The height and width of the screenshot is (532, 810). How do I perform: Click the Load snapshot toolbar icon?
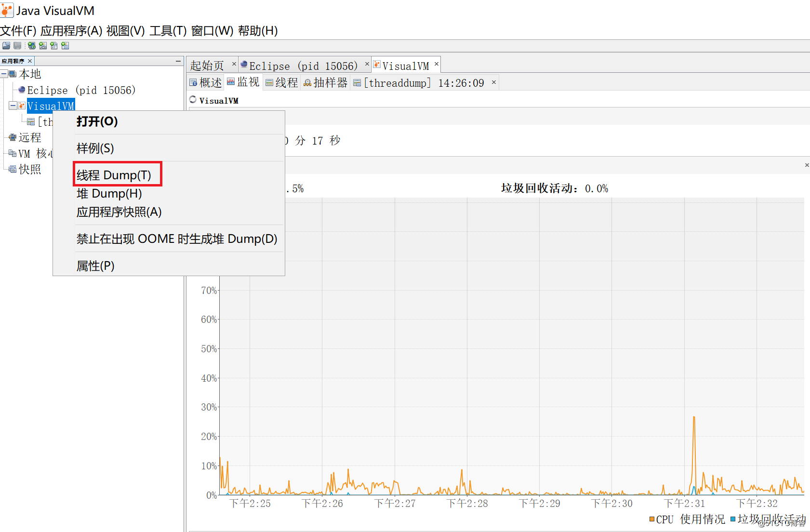coord(6,46)
